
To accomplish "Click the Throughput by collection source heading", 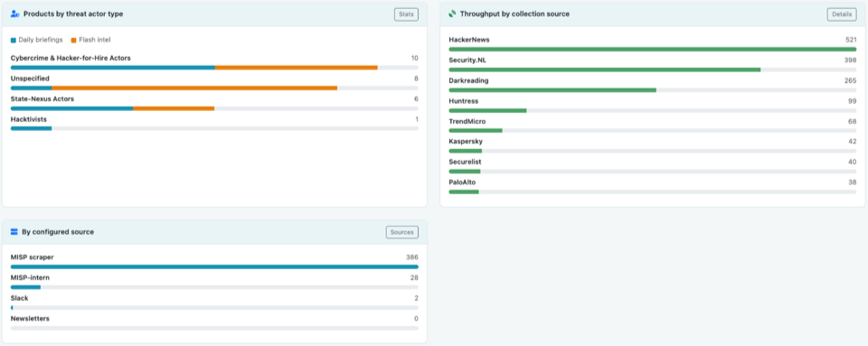I will point(514,14).
